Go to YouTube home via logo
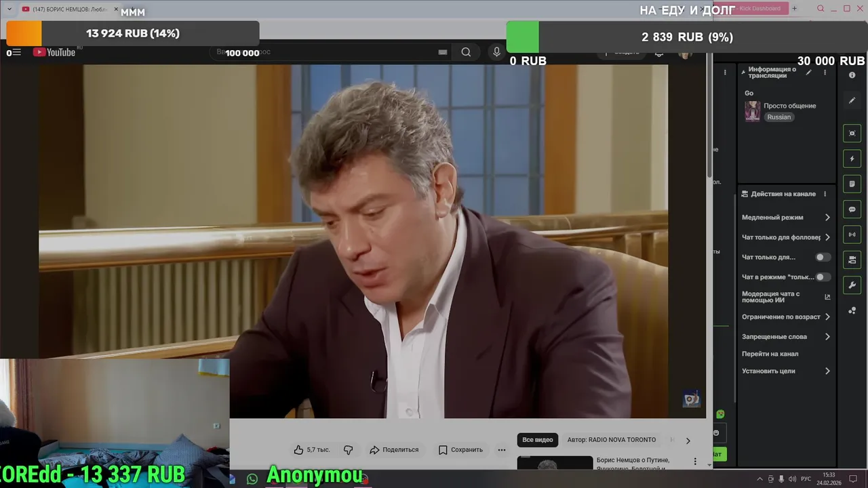868x488 pixels. click(x=54, y=52)
